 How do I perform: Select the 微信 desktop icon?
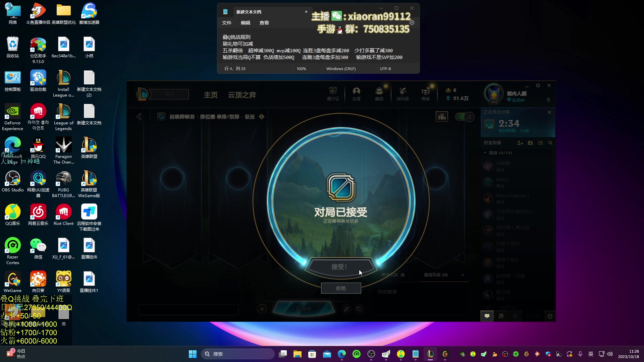coord(38,248)
